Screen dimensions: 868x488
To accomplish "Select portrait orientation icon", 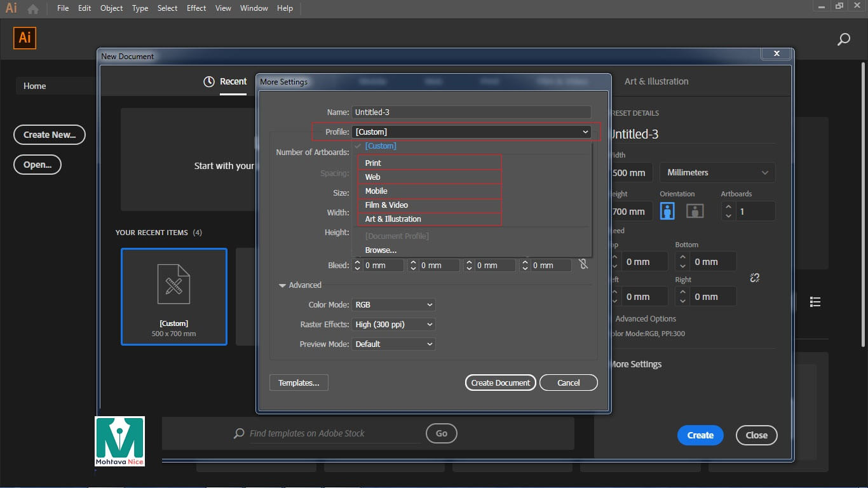I will tap(667, 211).
